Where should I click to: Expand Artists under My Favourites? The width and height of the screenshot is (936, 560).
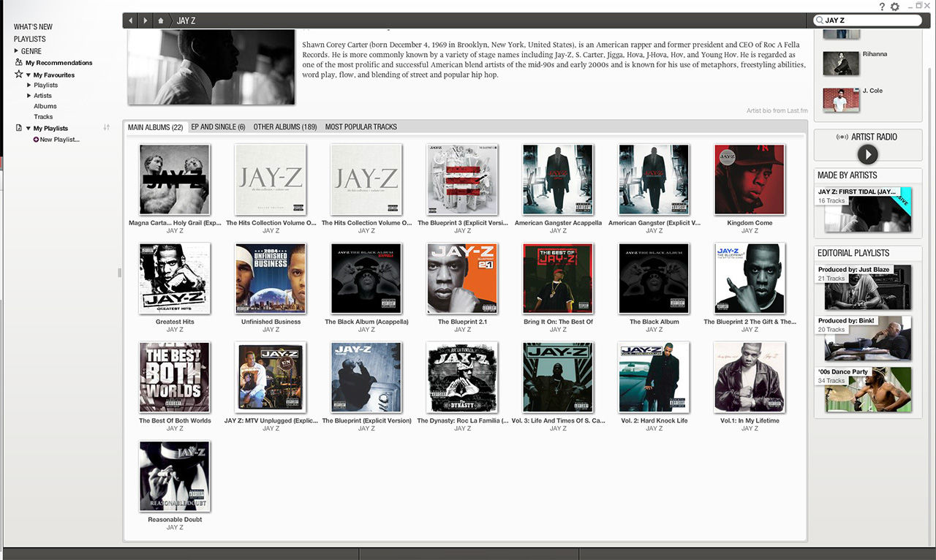coord(29,96)
